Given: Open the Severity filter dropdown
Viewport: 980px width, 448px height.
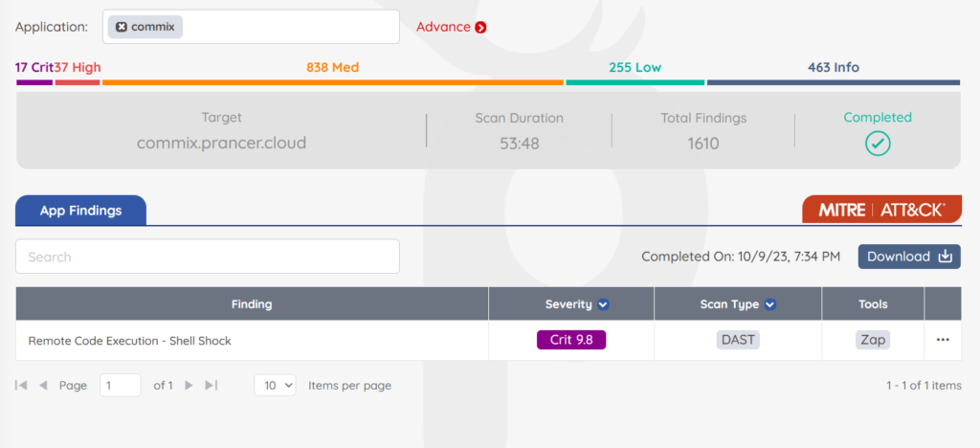Looking at the screenshot, I should point(603,305).
